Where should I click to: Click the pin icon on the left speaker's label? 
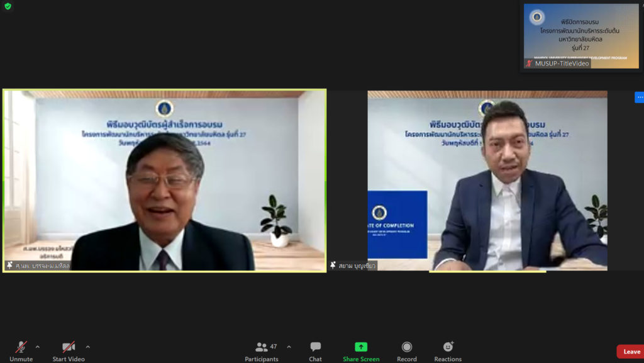pos(9,265)
